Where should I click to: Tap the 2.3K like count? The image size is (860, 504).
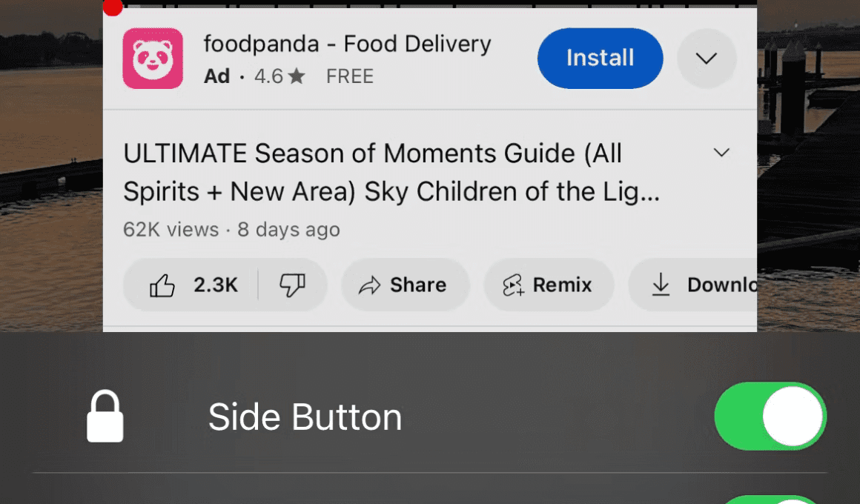point(216,285)
